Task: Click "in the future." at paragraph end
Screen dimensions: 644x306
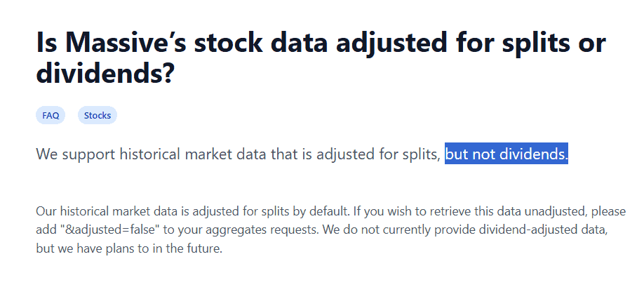Action: point(189,249)
